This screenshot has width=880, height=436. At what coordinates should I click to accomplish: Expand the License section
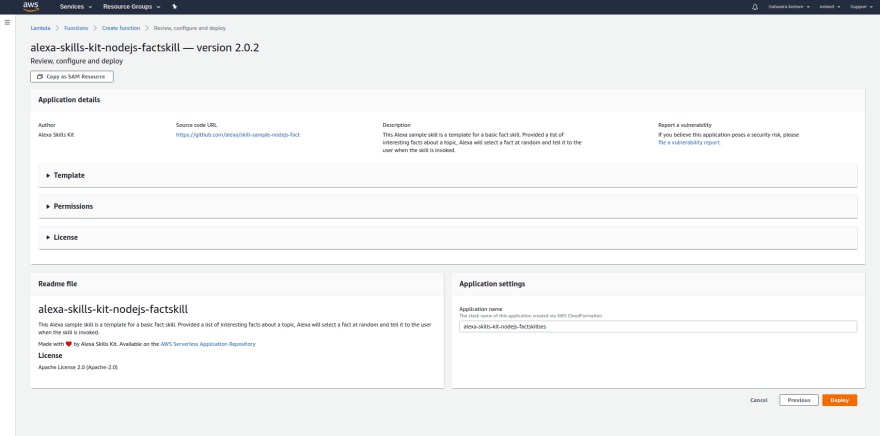point(447,237)
